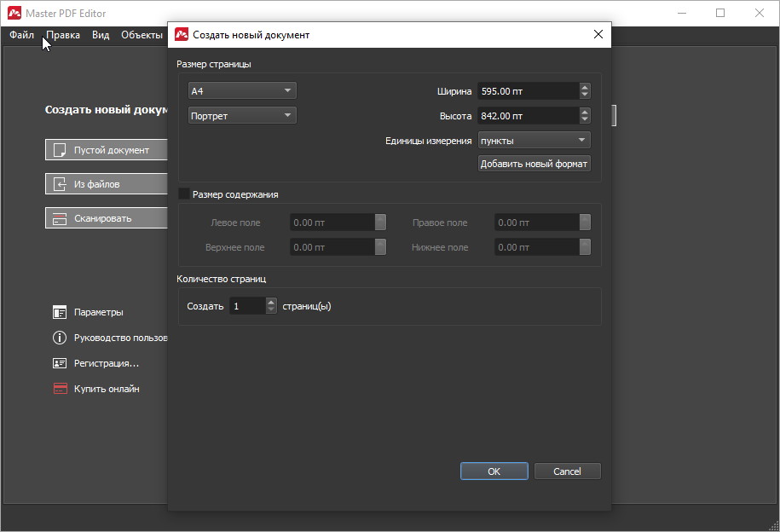Open Параметры via its settings icon
The height and width of the screenshot is (532, 780).
click(x=60, y=312)
